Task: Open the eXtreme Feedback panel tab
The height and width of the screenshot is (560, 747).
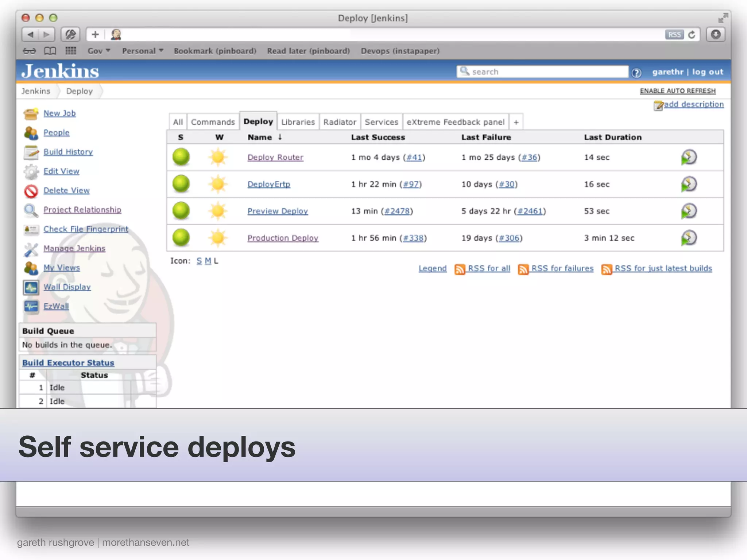Action: [456, 122]
